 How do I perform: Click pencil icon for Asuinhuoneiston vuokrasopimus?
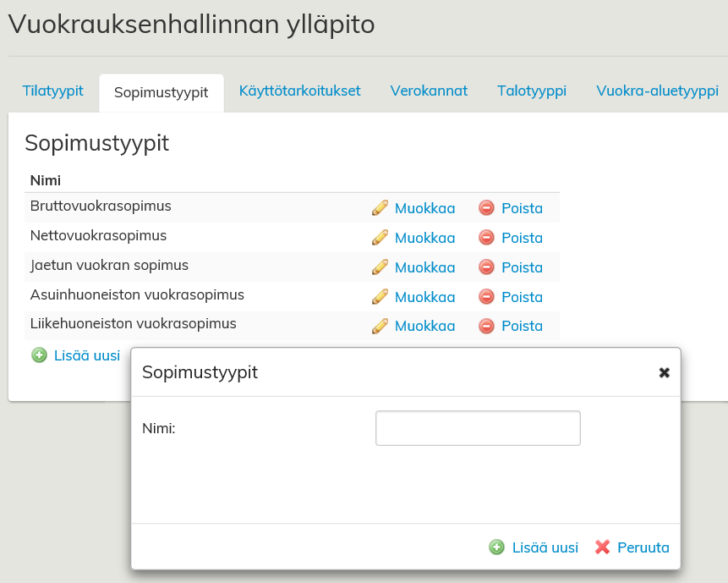pyautogui.click(x=380, y=297)
